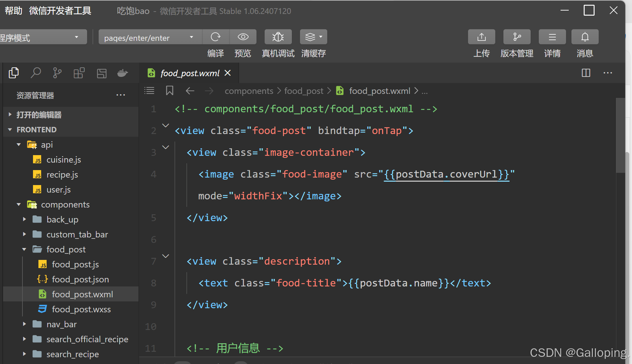The image size is (632, 364).
Task: Open the Search panel icon
Action: tap(36, 73)
